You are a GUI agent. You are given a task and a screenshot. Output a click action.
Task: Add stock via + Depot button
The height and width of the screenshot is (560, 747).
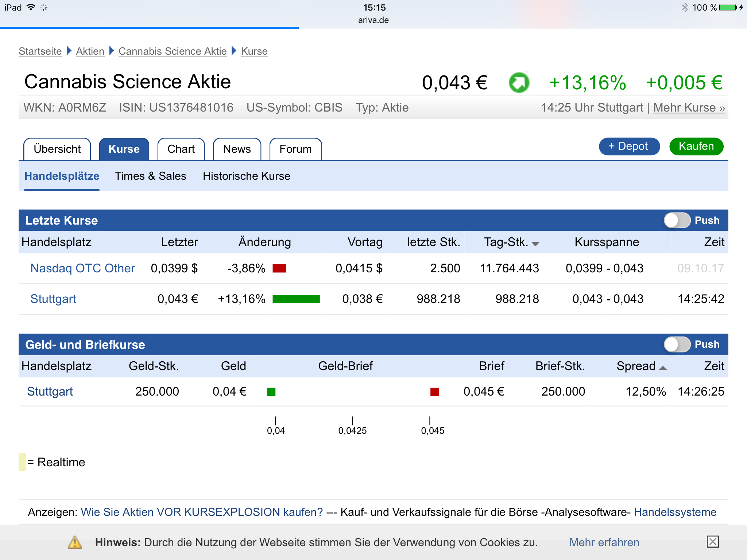coord(629,147)
